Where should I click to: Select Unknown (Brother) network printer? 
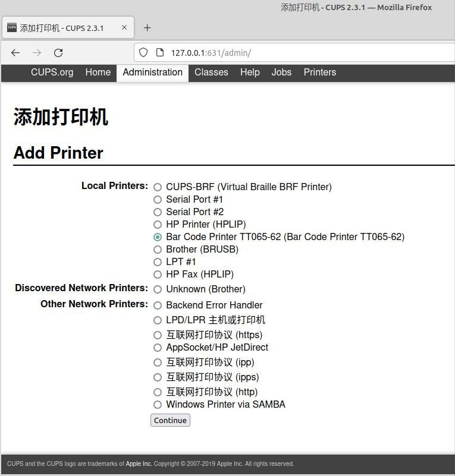(x=158, y=289)
